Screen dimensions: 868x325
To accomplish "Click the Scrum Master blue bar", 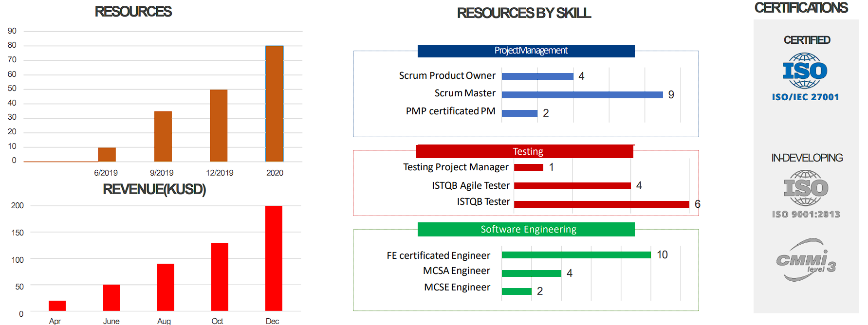I will [x=582, y=95].
